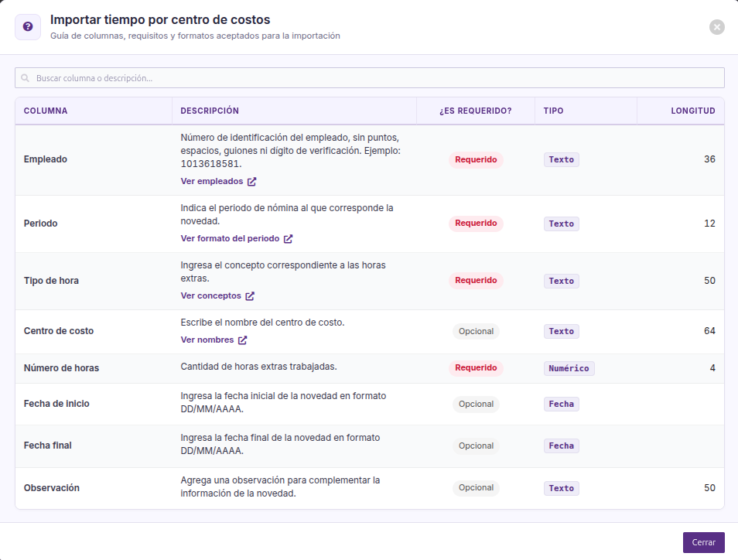
Task: Click the help question mark icon
Action: click(x=28, y=27)
